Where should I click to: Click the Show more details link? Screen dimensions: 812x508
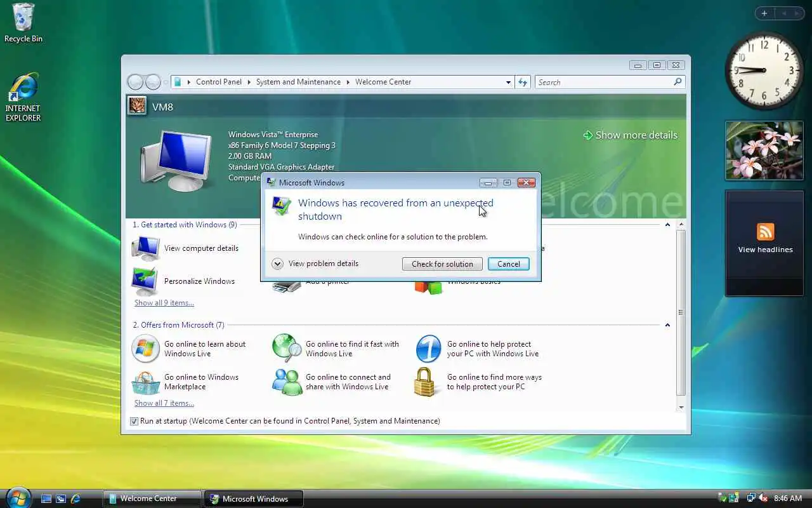click(636, 135)
